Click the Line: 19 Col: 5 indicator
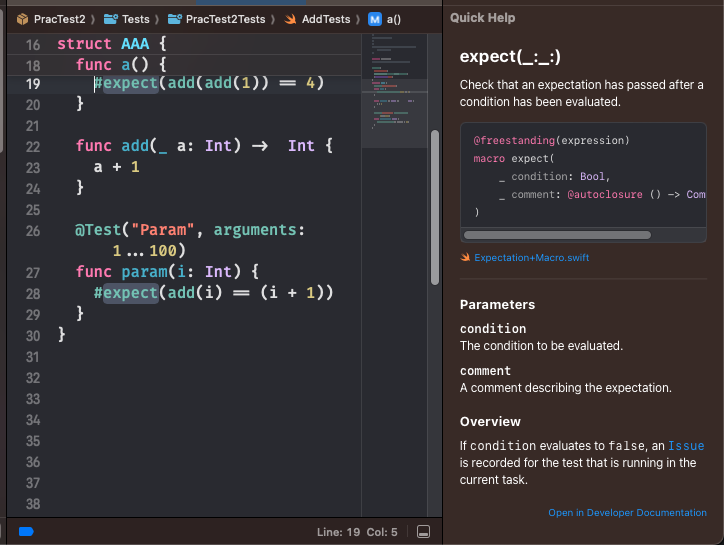 pos(357,532)
